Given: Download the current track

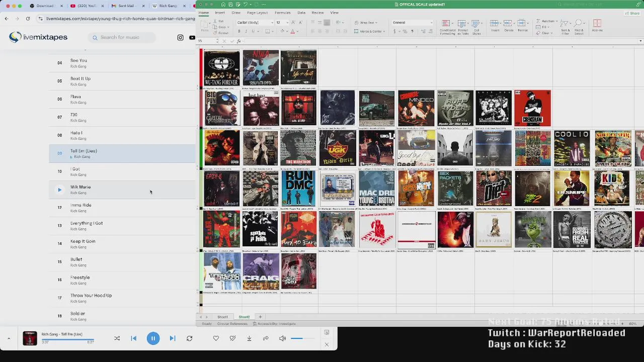Looking at the screenshot, I should point(249,338).
